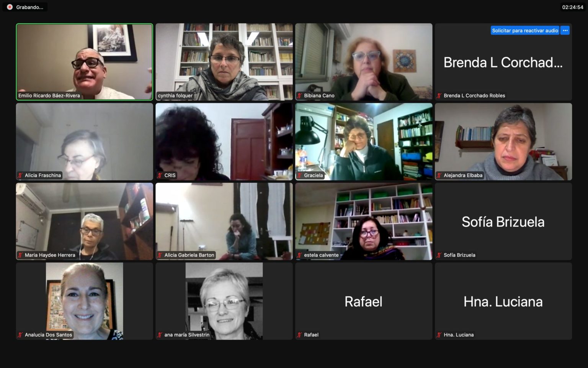This screenshot has height=368, width=588.
Task: Click muted mic icon next to CRIS
Action: (160, 175)
